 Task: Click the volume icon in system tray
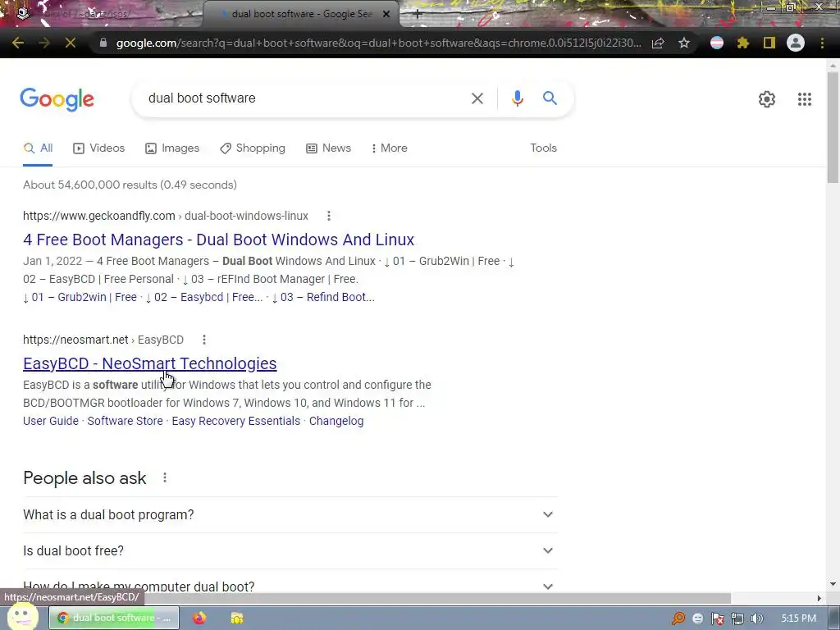coord(757,619)
